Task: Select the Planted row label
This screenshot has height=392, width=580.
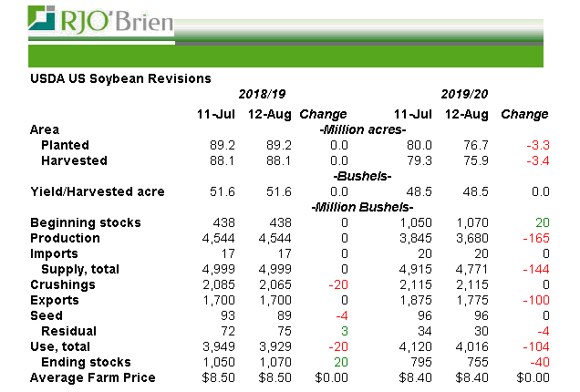Action: pos(65,145)
